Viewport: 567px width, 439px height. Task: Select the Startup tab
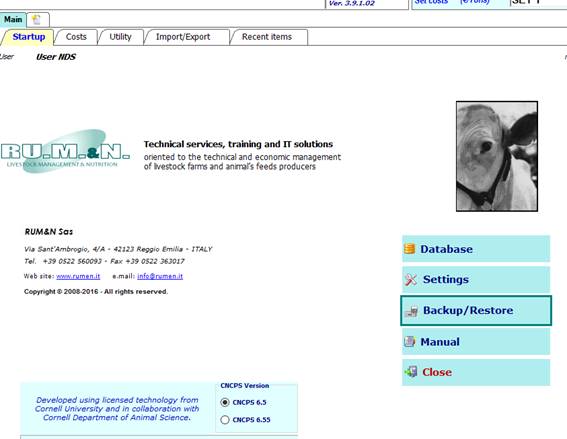pyautogui.click(x=29, y=37)
